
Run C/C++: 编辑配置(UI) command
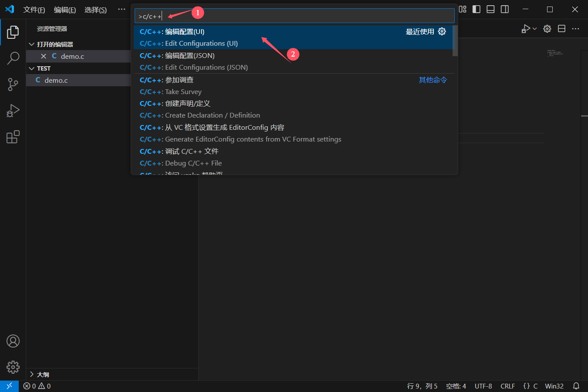coord(293,37)
